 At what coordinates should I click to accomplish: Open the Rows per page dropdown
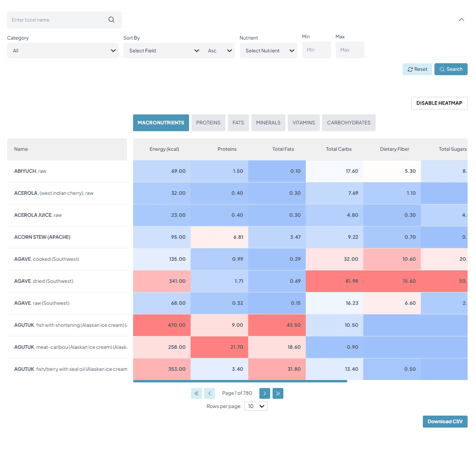point(256,406)
